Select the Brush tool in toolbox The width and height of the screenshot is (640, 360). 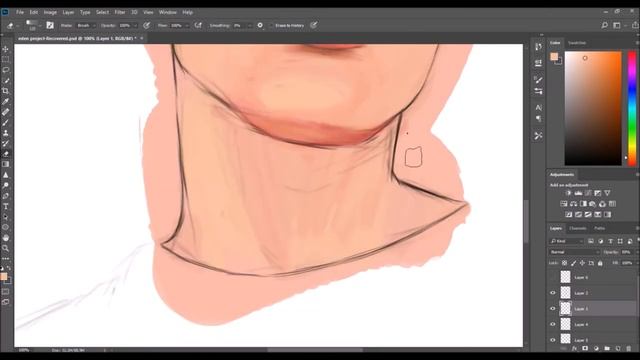point(6,122)
